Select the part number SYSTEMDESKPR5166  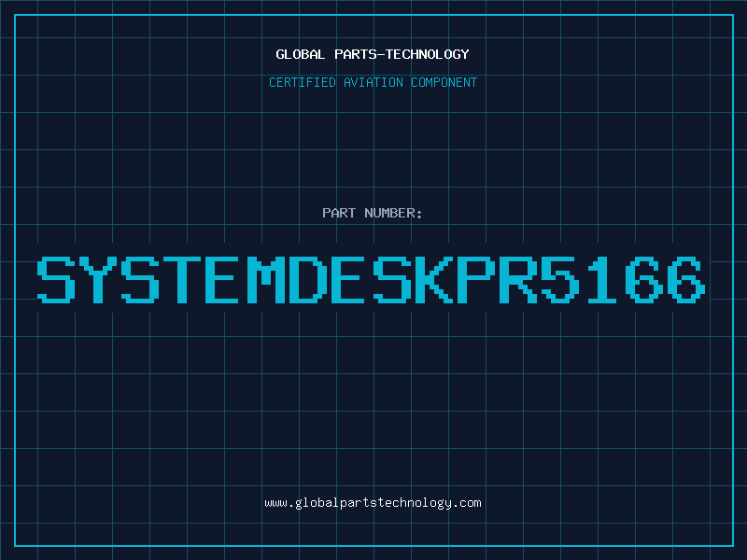371,279
